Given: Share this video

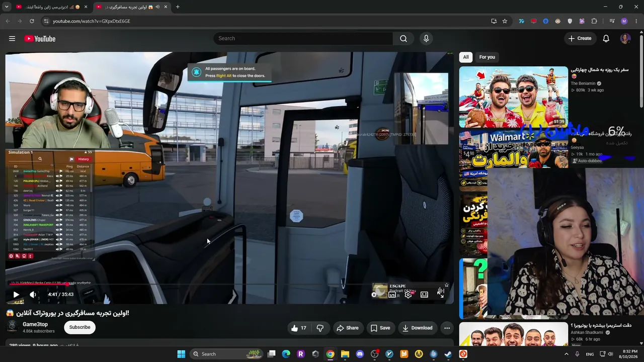Looking at the screenshot, I should [347, 328].
